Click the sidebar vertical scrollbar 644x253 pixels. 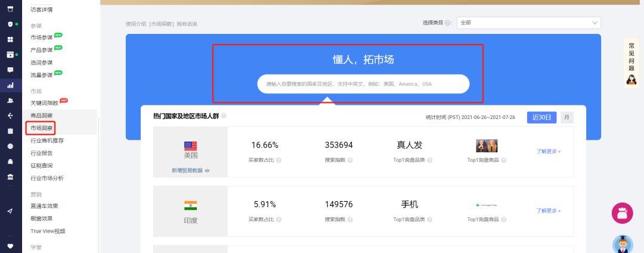[x=98, y=185]
